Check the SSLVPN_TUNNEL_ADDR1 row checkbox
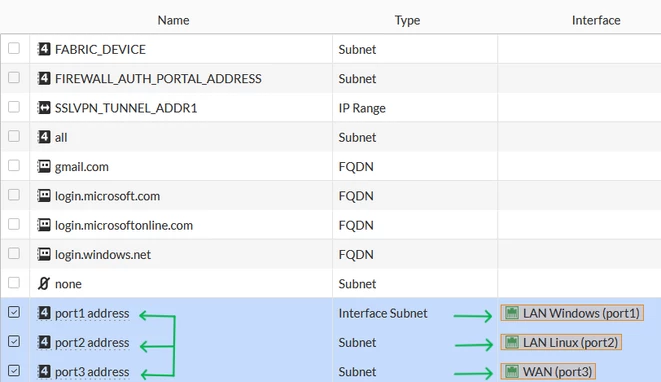Viewport: 661px width, 382px height. click(14, 107)
